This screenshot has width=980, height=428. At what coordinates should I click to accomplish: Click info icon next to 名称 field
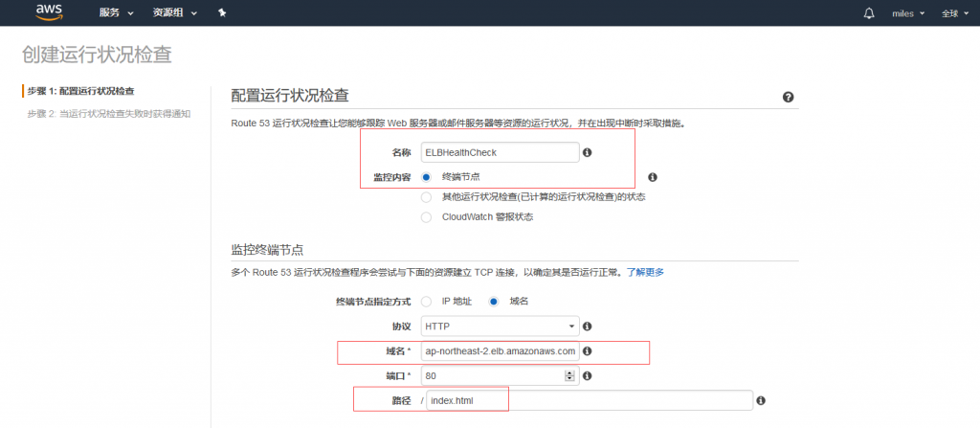pos(587,152)
